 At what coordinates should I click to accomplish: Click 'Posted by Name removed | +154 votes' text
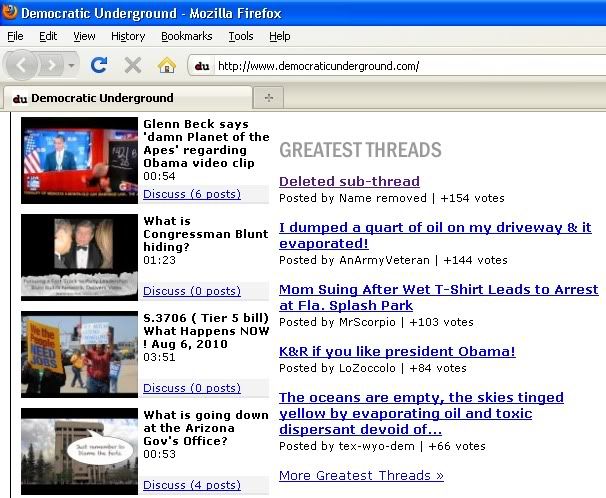tap(392, 198)
